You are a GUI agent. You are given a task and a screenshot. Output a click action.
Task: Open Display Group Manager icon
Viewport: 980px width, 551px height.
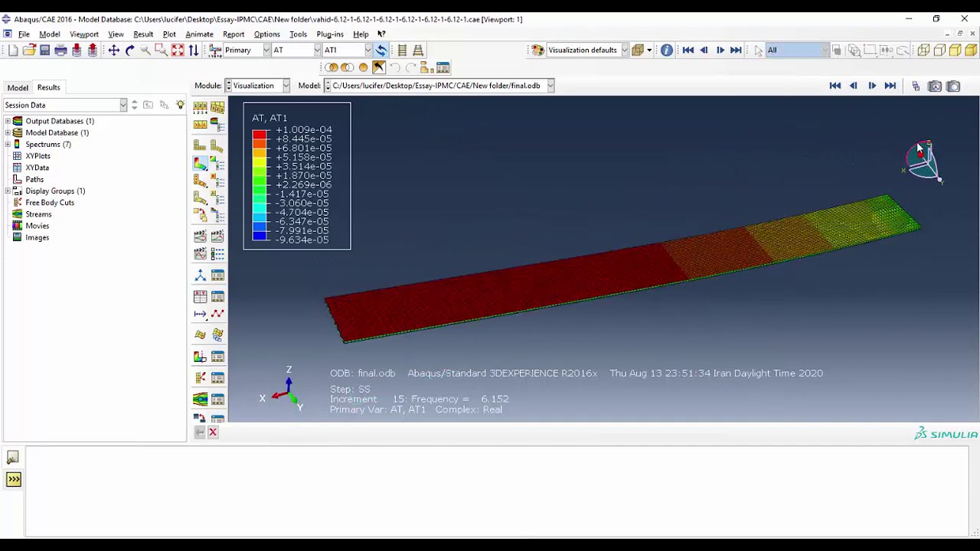click(x=443, y=68)
